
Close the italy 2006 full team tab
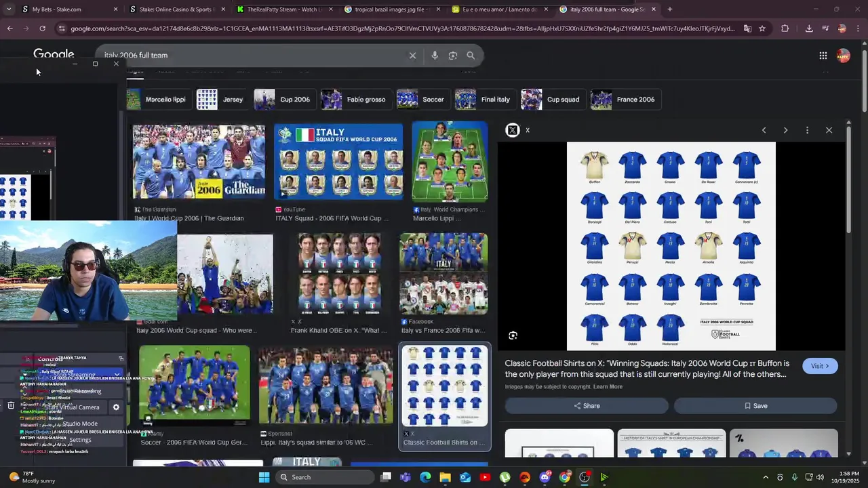point(654,9)
